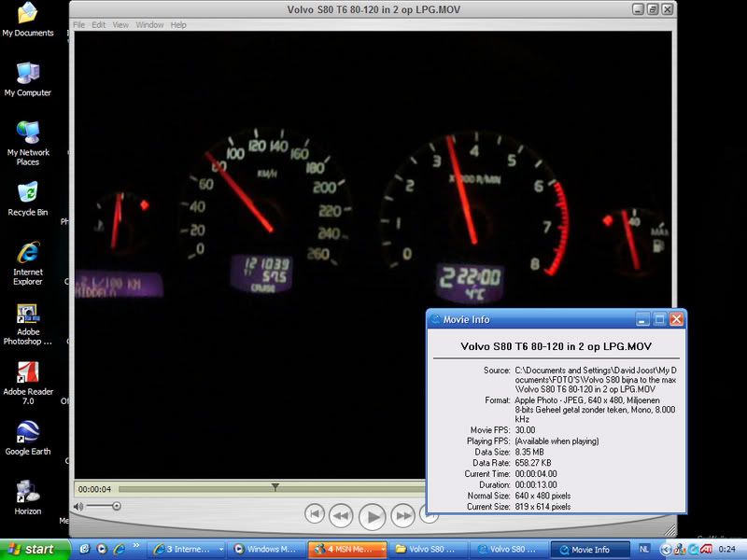This screenshot has height=560, width=747.
Task: Select the Horizon desktop shortcut
Action: tap(28, 498)
